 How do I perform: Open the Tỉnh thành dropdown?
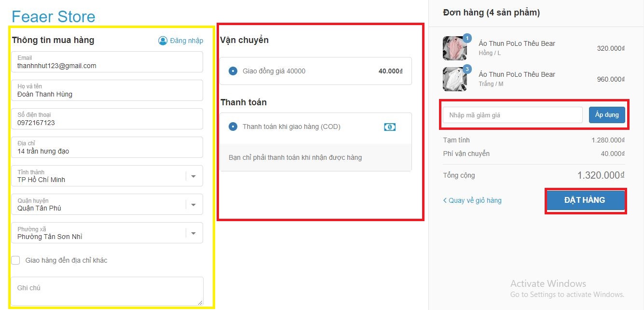(193, 176)
